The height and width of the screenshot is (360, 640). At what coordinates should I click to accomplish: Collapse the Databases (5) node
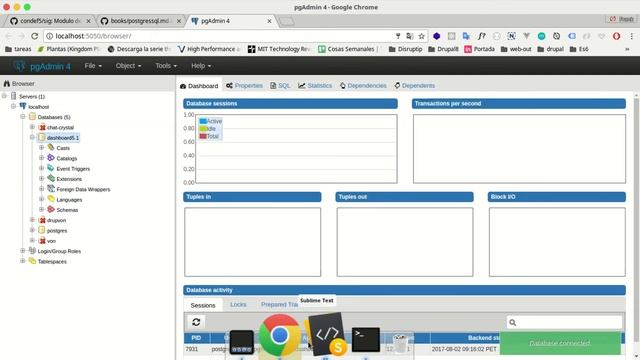[23, 117]
